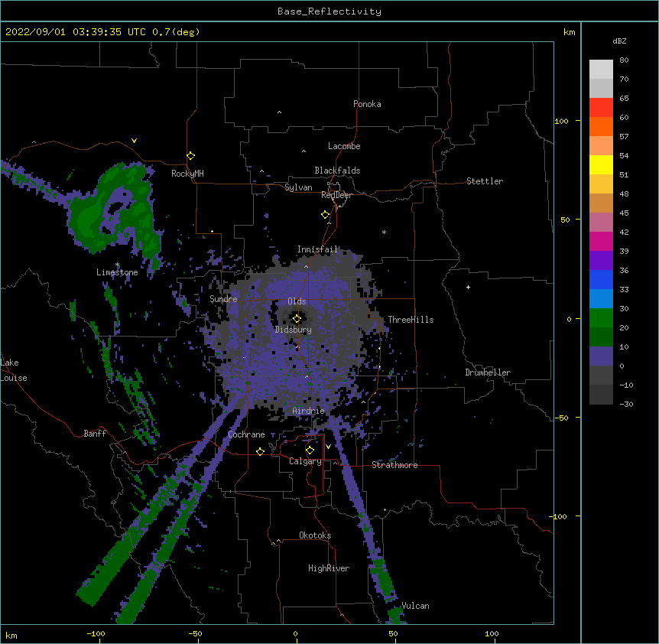The height and width of the screenshot is (644, 659).
Task: Click the RedDeer city label
Action: [336, 195]
